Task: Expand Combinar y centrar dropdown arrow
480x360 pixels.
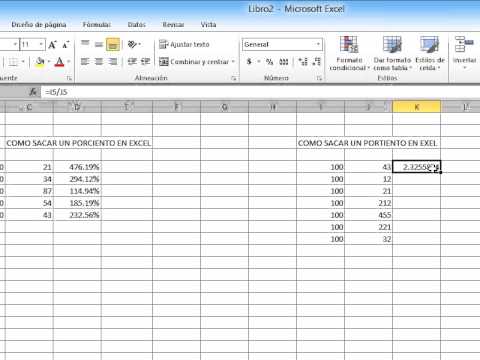Action: (x=233, y=62)
